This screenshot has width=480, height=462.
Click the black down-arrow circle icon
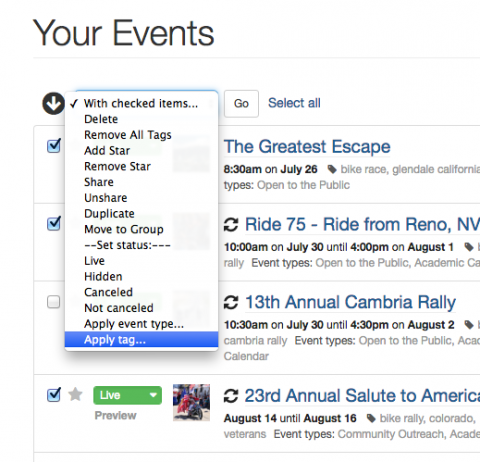tap(53, 103)
